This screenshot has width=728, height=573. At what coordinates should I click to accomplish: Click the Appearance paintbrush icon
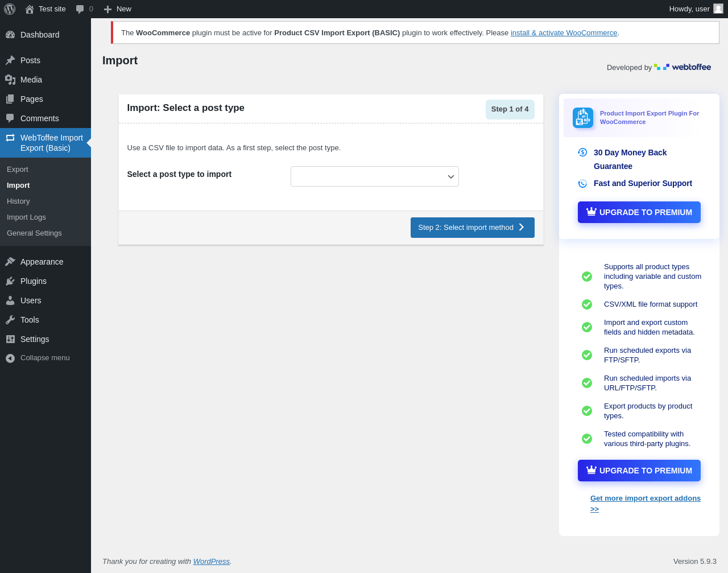10,262
